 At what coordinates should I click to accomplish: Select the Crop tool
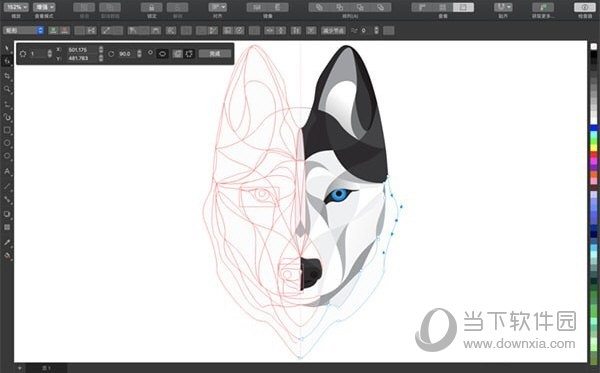point(7,76)
